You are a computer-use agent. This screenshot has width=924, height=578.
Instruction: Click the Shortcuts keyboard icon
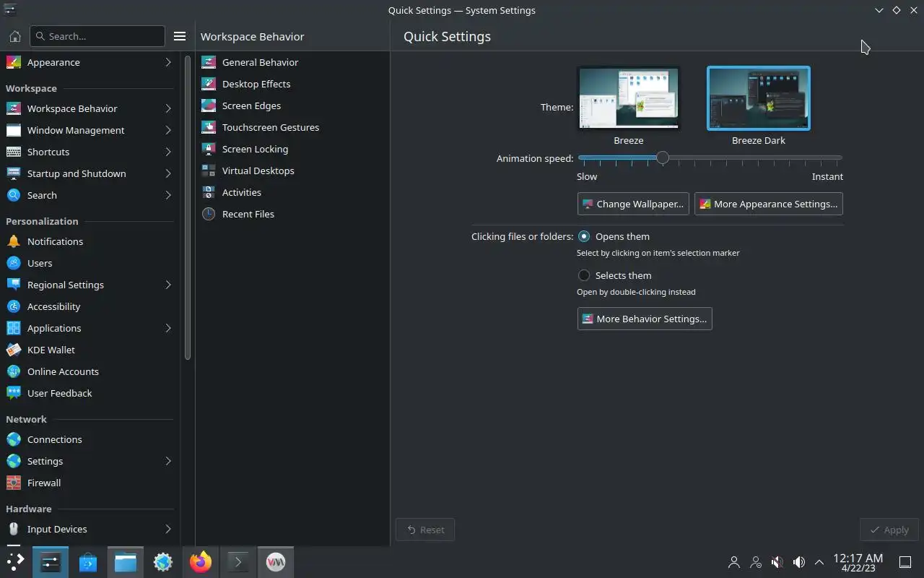coord(13,152)
